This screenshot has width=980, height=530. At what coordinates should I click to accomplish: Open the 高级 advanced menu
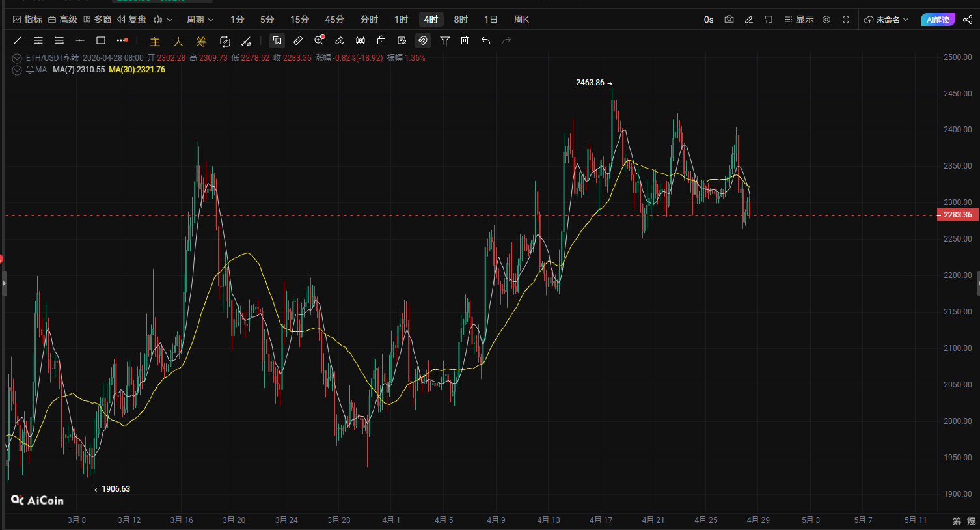tap(63, 20)
